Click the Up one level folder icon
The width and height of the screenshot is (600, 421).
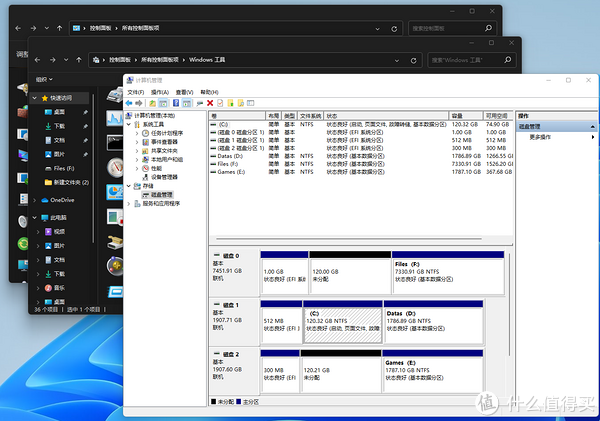click(x=152, y=103)
